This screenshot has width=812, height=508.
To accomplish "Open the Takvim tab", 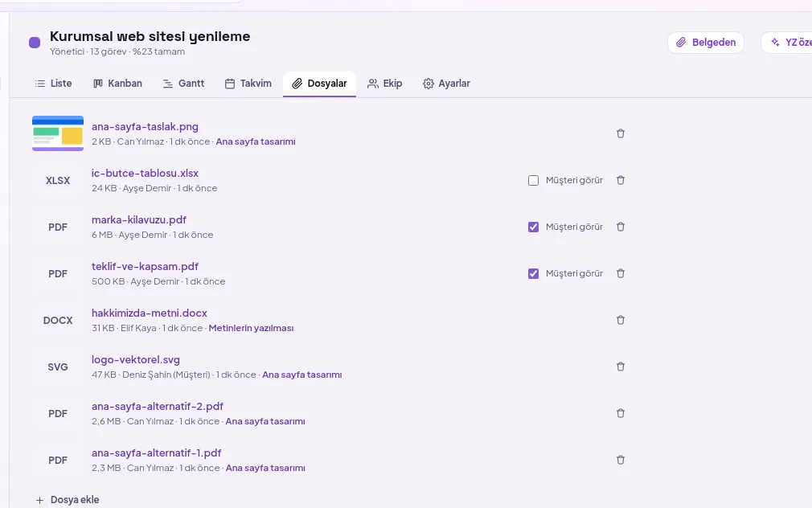I will tap(248, 84).
